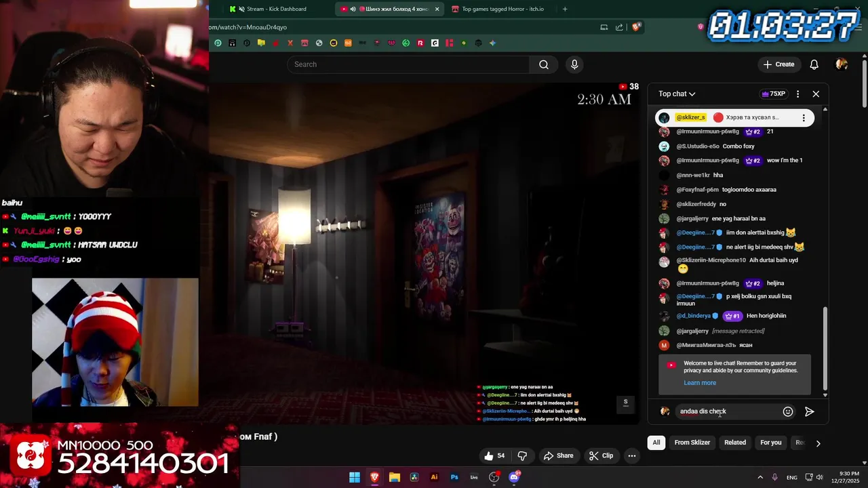
Task: Focus the YouTube Search field
Action: pos(408,64)
